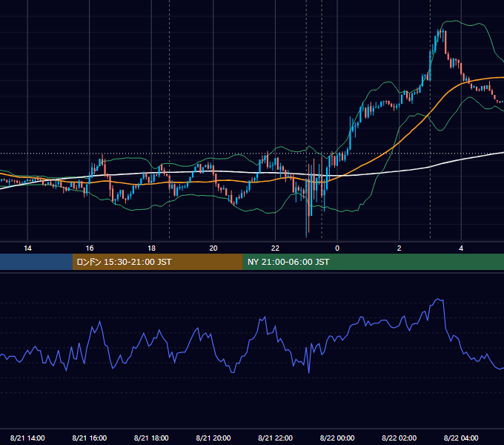Click the 16 hour axis label

90,248
